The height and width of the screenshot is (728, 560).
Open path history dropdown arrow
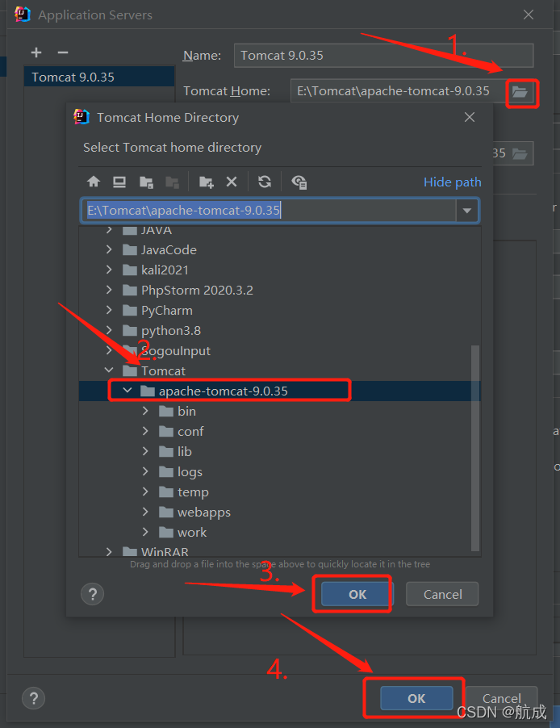pyautogui.click(x=467, y=211)
